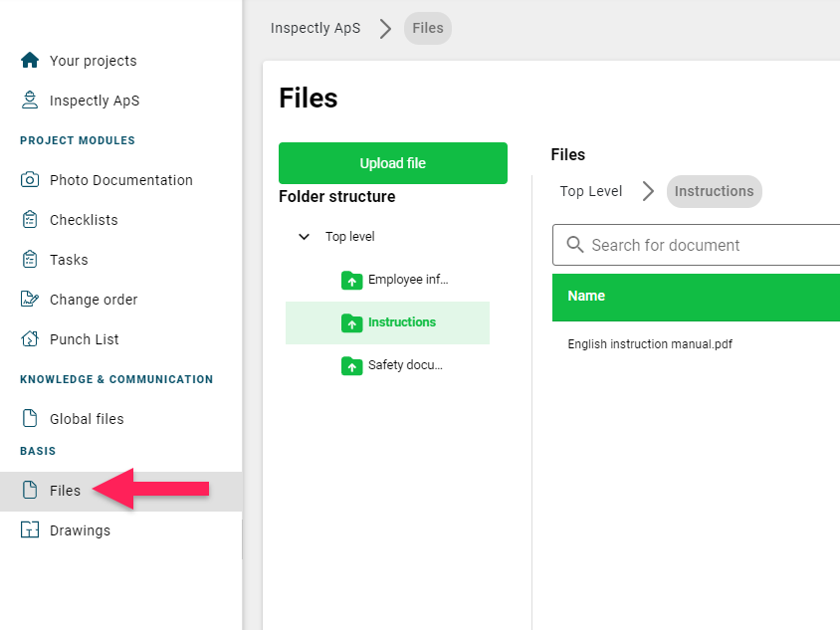840x630 pixels.
Task: Select the Instructions folder in the tree
Action: pyautogui.click(x=387, y=322)
